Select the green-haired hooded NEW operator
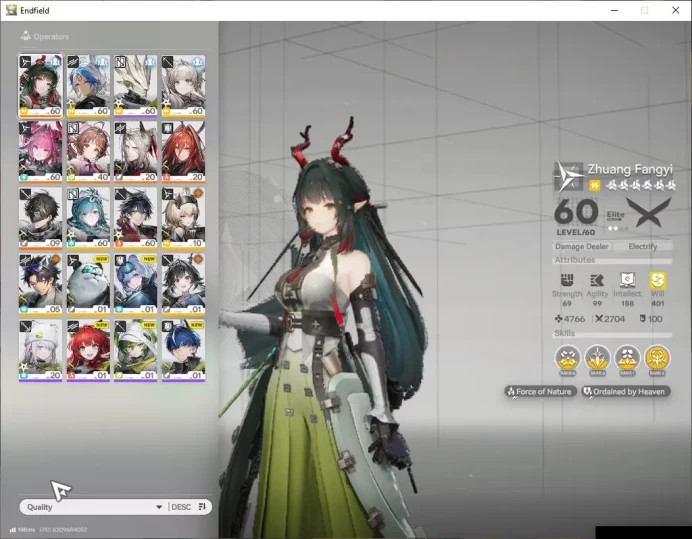This screenshot has height=539, width=692. (x=135, y=351)
